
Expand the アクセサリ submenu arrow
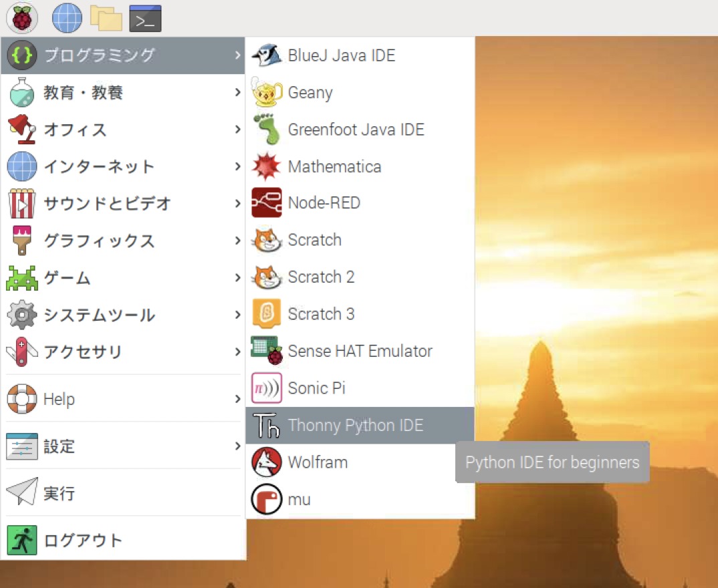point(237,351)
